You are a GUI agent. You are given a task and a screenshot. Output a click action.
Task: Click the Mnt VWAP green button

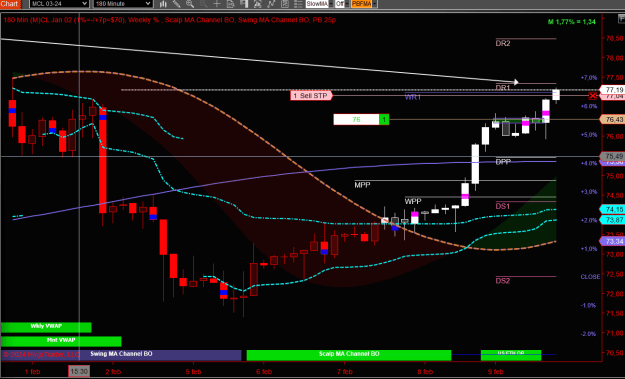(x=61, y=341)
